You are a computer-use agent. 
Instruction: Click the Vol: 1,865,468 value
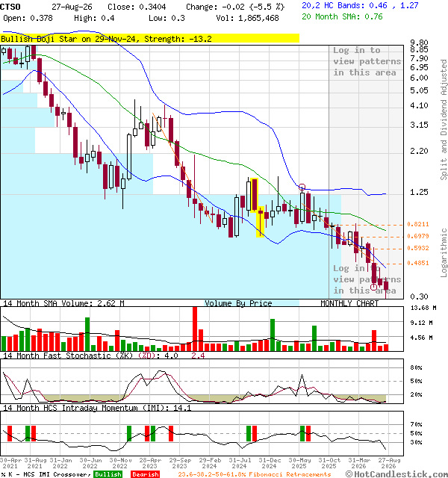[x=247, y=18]
